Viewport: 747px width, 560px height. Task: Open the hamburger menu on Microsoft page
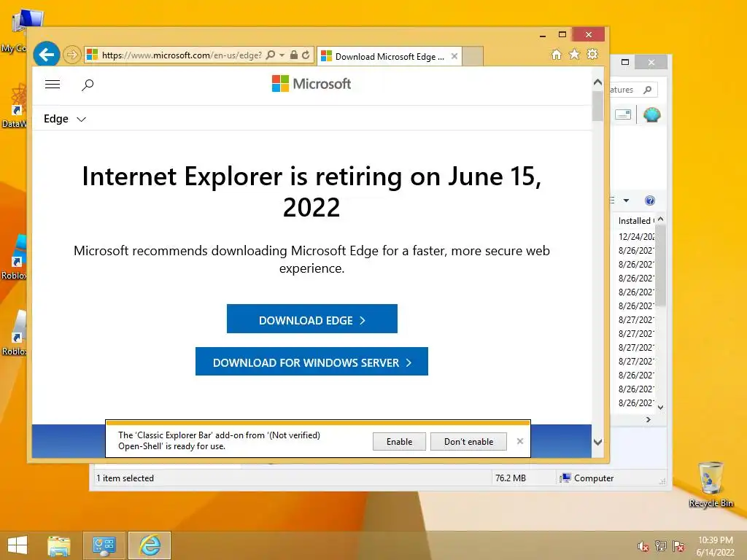(53, 85)
